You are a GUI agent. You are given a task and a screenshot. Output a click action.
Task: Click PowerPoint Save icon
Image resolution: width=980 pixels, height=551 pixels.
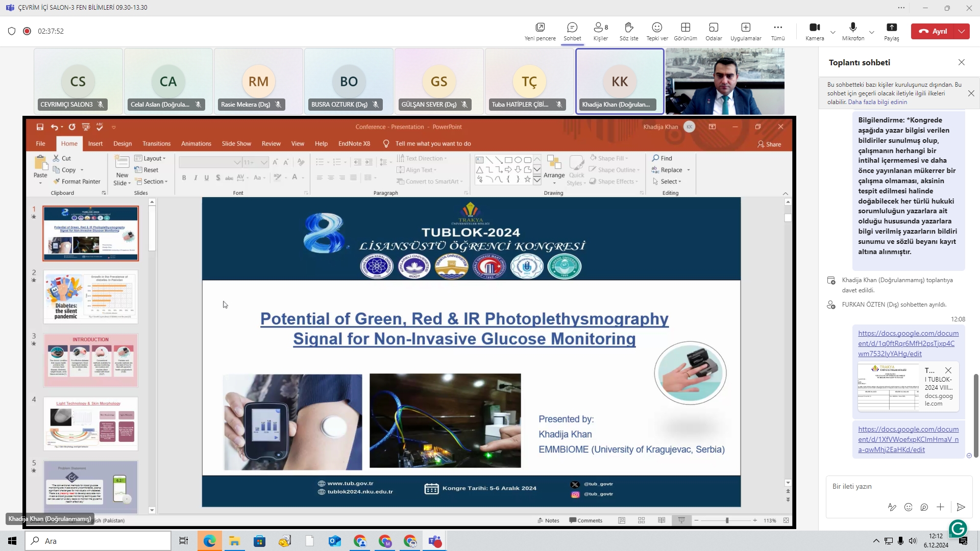click(40, 127)
